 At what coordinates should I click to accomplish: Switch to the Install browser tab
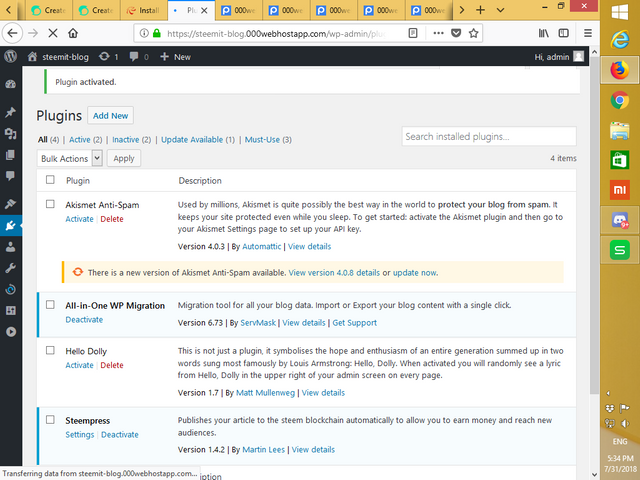tap(144, 10)
